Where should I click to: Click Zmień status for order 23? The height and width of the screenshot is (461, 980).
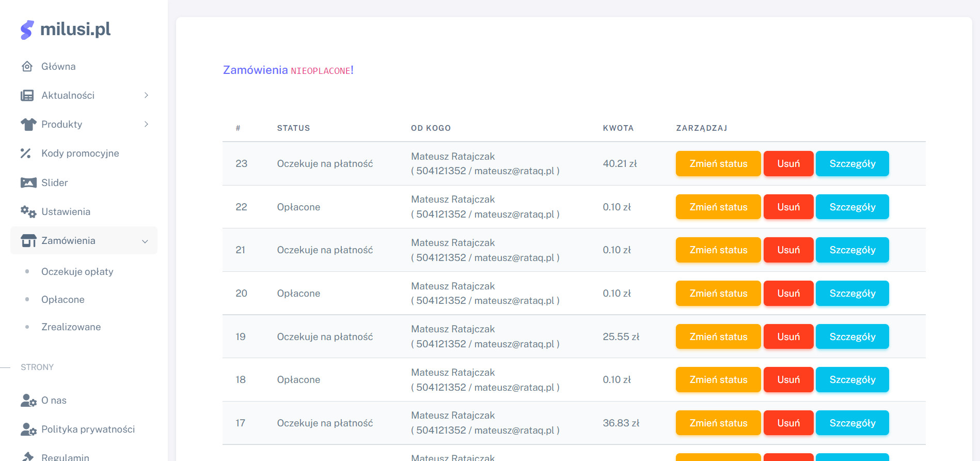click(718, 163)
